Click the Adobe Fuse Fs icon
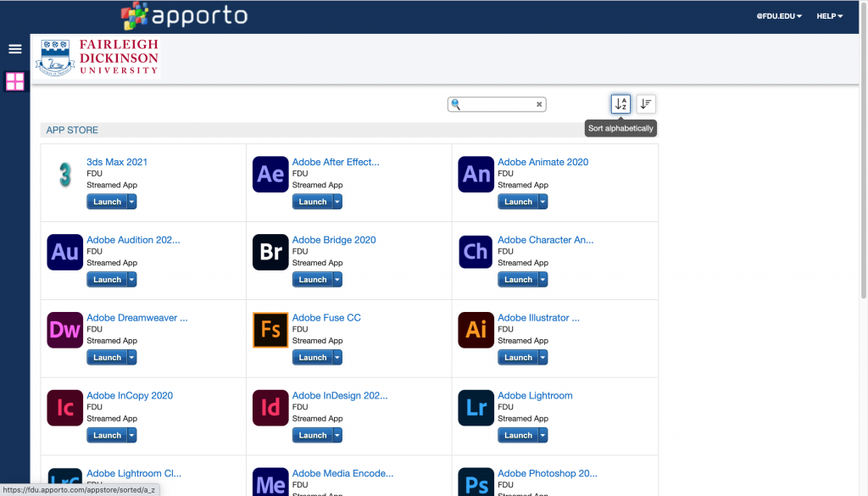The height and width of the screenshot is (496, 868). coord(270,330)
